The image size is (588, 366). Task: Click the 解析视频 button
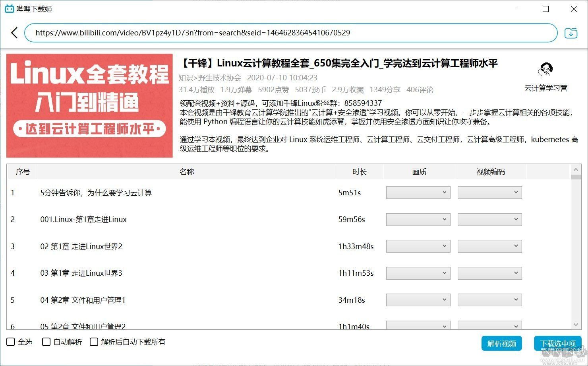tap(501, 343)
